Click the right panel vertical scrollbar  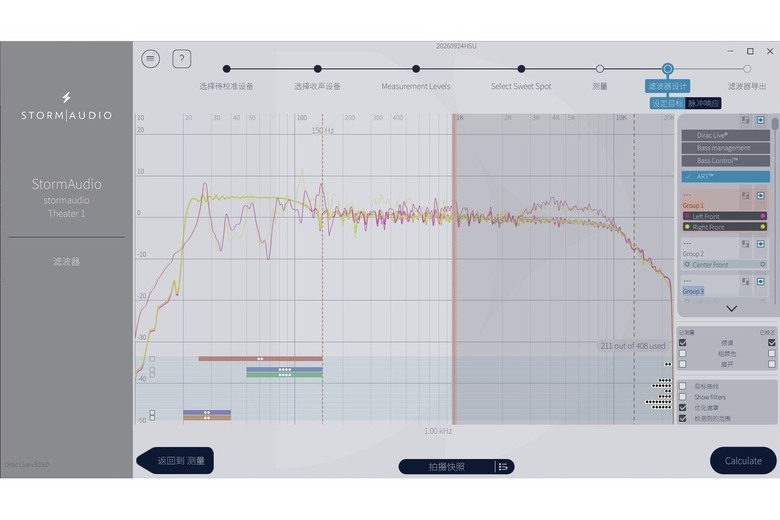click(x=775, y=123)
